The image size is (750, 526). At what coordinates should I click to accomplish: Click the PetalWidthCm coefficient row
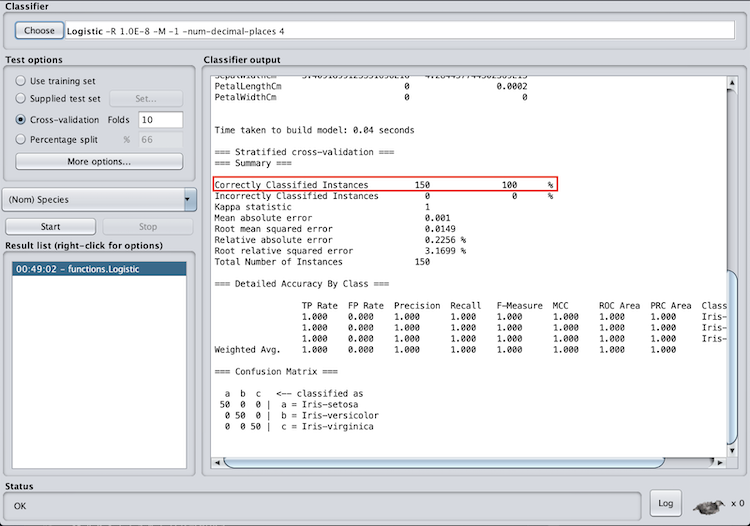point(371,97)
